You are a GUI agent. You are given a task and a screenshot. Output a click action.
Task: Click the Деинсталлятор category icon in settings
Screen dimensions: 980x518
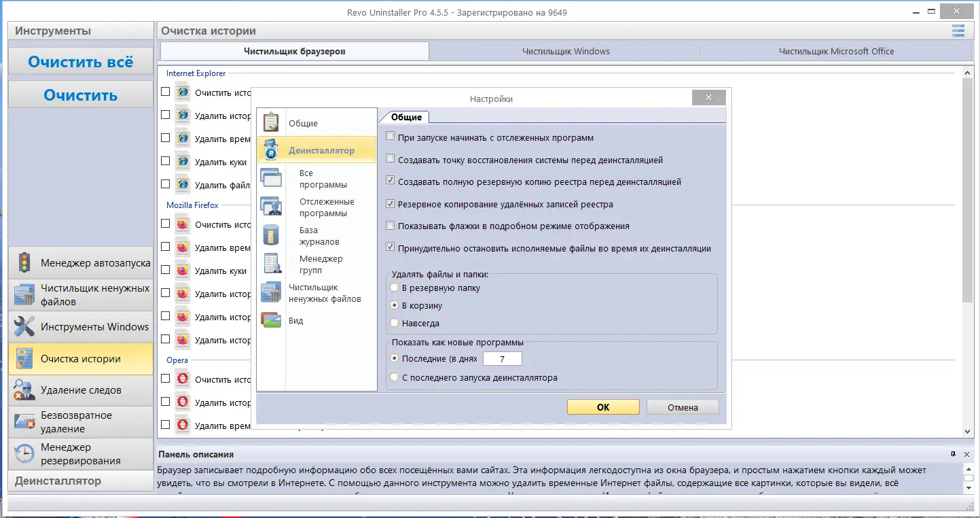point(271,150)
